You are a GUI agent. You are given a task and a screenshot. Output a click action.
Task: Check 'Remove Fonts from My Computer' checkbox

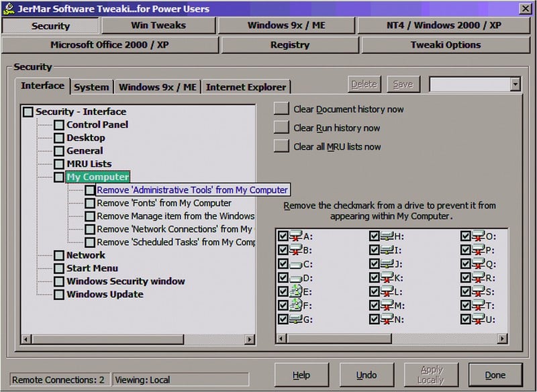click(x=90, y=203)
